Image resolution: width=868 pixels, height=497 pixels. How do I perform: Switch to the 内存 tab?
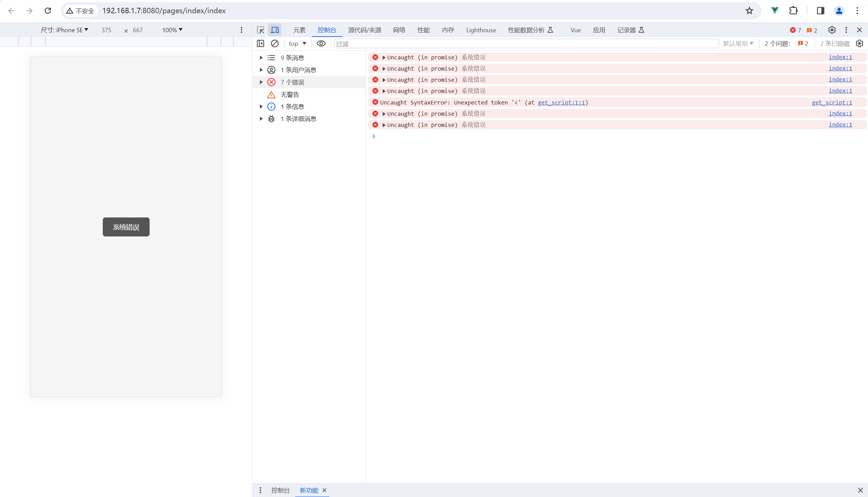(x=448, y=30)
